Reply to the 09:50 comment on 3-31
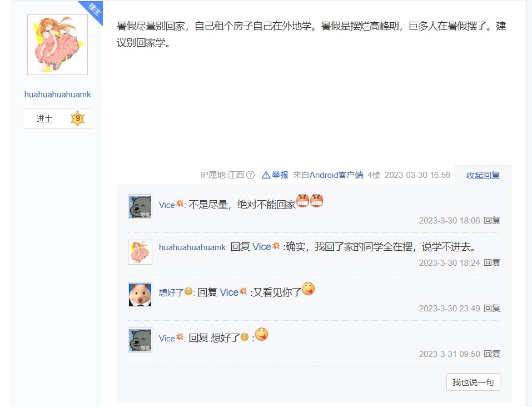Viewport: 532px width, 407px height. click(x=491, y=354)
